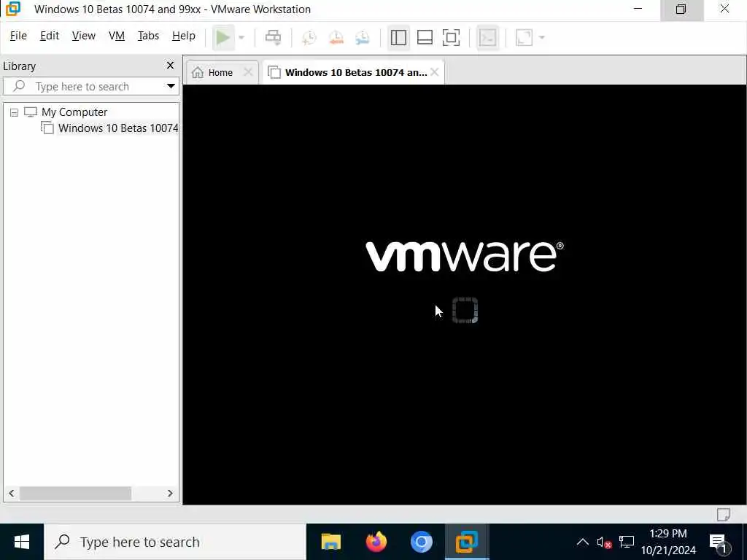Screen dimensions: 747x560
Task: Switch to console view icon
Action: click(487, 38)
